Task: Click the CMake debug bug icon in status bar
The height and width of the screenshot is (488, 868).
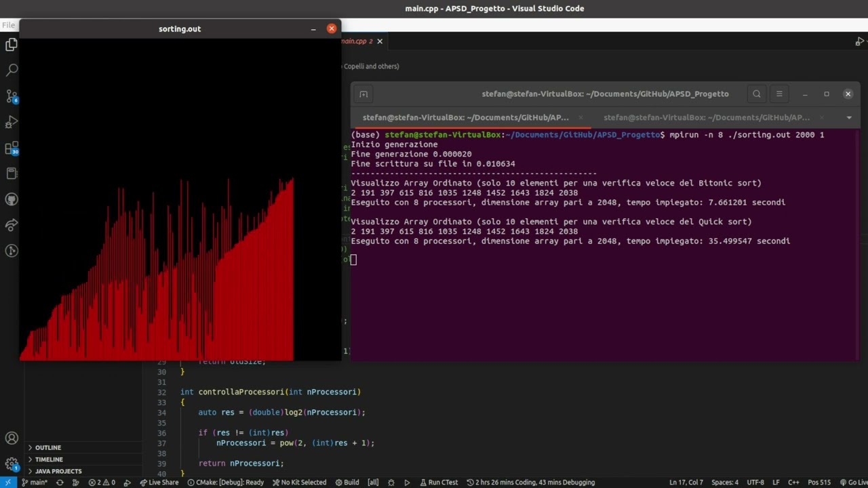Action: point(391,483)
